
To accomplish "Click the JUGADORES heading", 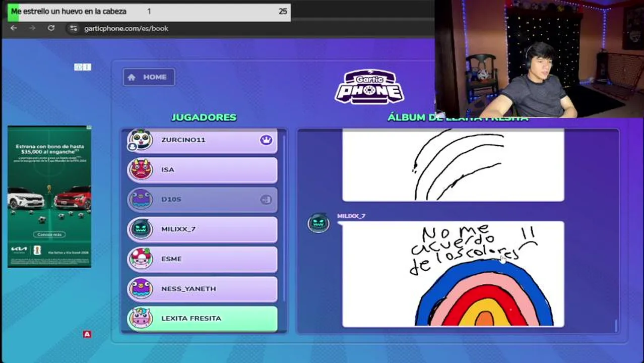I will click(x=204, y=117).
